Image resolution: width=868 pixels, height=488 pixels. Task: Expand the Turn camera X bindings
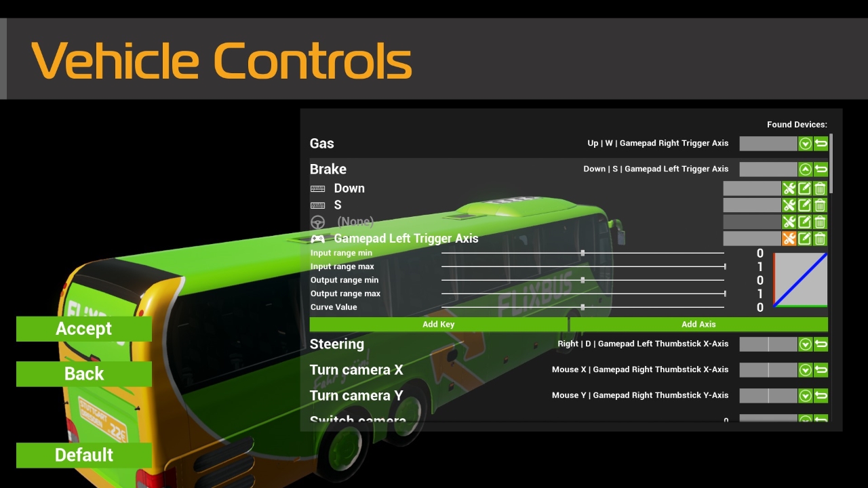tap(805, 370)
